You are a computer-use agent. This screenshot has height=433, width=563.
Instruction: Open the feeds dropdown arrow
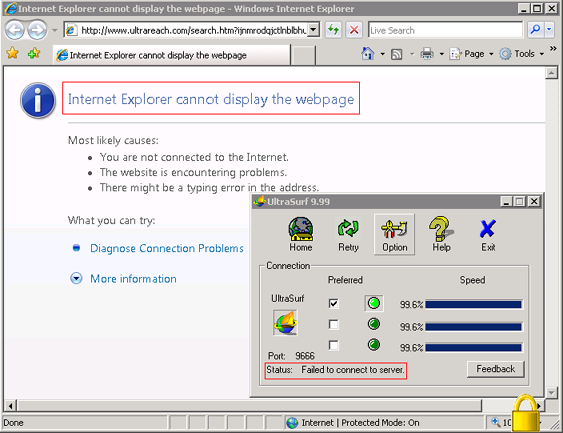tap(412, 54)
